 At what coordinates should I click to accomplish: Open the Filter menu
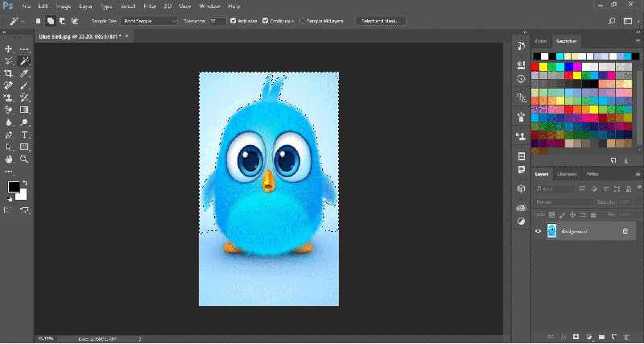pyautogui.click(x=149, y=6)
